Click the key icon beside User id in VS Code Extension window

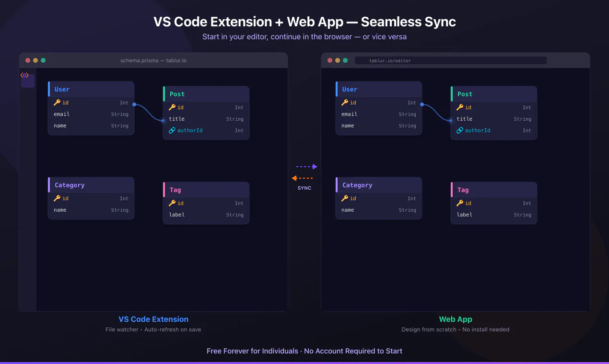(57, 102)
